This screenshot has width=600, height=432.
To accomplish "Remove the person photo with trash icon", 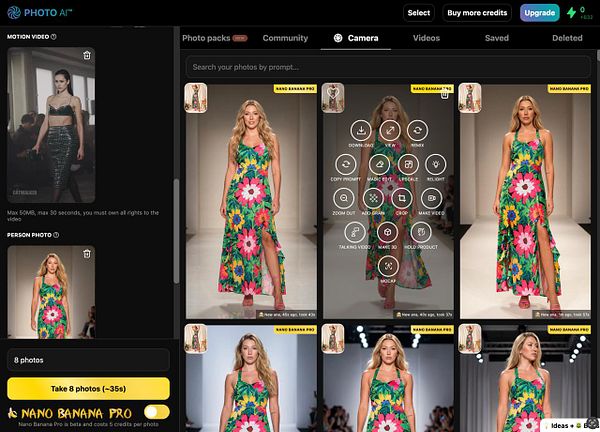I will click(87, 254).
